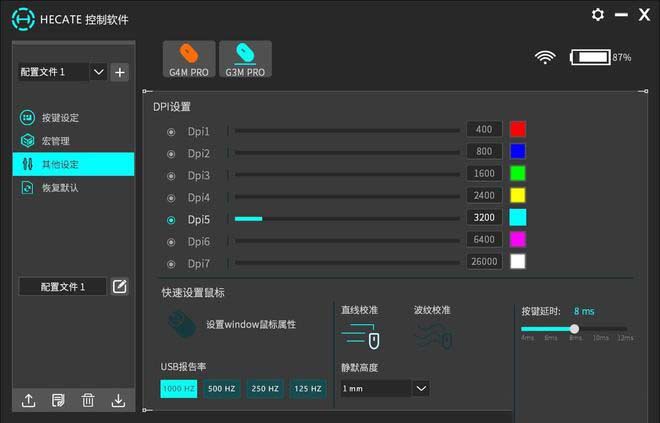Image resolution: width=660 pixels, height=423 pixels.
Task: Set USB report rate to 125 HZ
Action: (308, 388)
